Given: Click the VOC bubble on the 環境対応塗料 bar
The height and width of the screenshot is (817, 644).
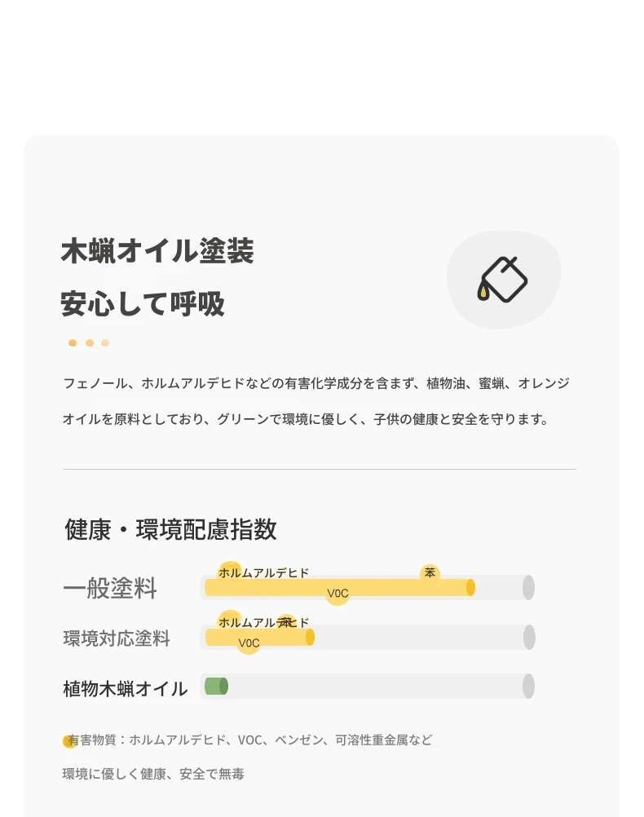Looking at the screenshot, I should click(x=249, y=643).
